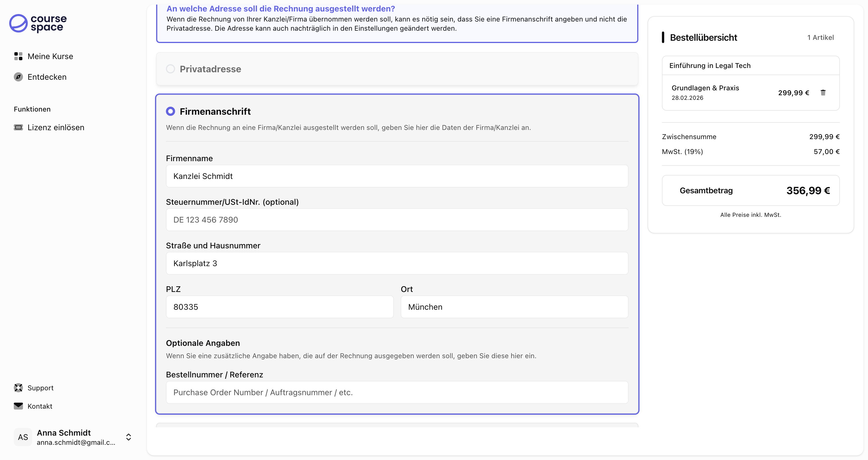Open Meine Kurse in sidebar
This screenshot has width=868, height=460.
coord(50,56)
